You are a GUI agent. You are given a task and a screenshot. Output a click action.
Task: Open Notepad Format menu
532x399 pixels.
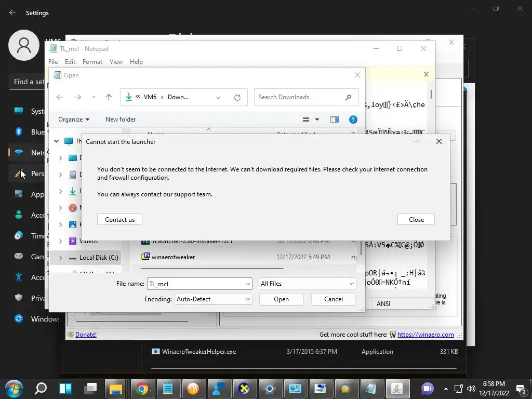click(92, 62)
